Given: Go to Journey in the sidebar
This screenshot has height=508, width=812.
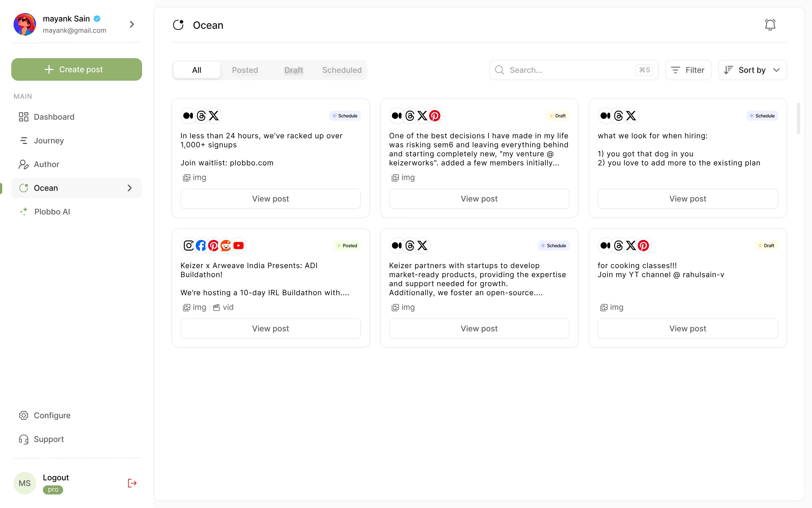Looking at the screenshot, I should (x=76, y=141).
